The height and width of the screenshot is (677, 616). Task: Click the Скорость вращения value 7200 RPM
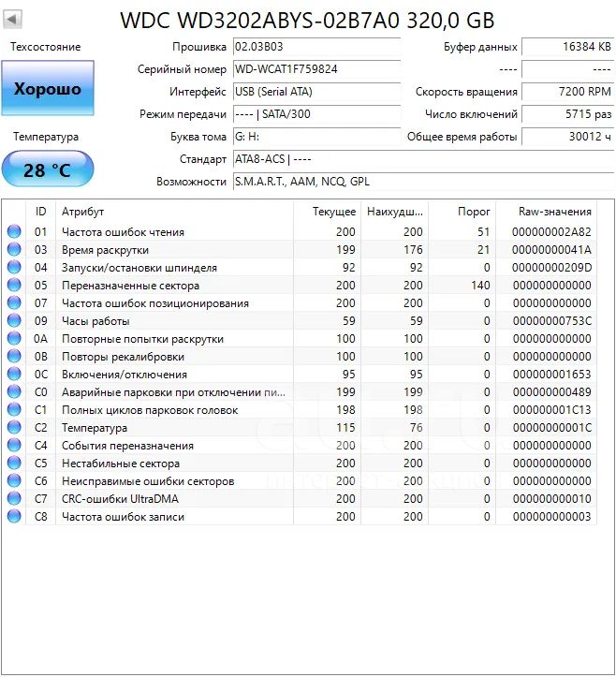click(x=567, y=92)
